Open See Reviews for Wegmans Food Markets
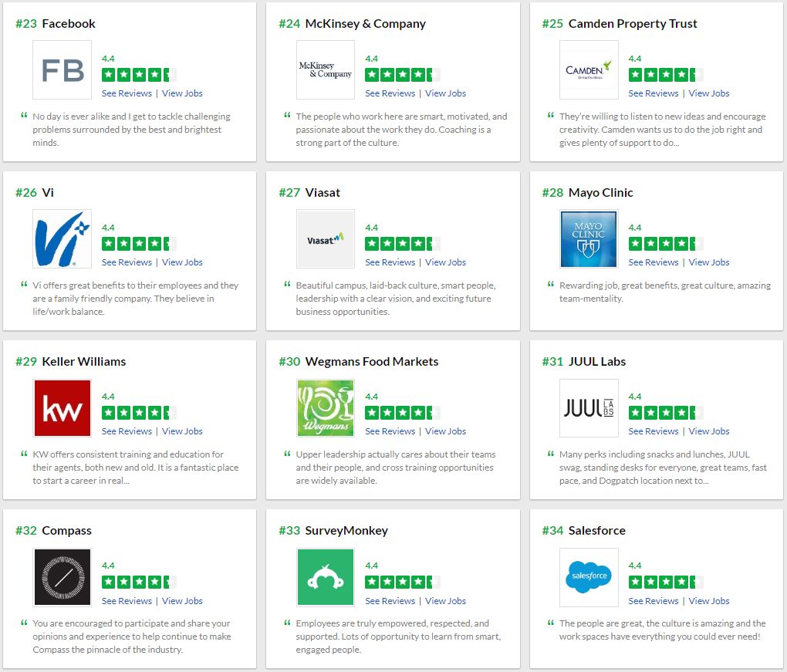This screenshot has height=672, width=787. pos(390,431)
